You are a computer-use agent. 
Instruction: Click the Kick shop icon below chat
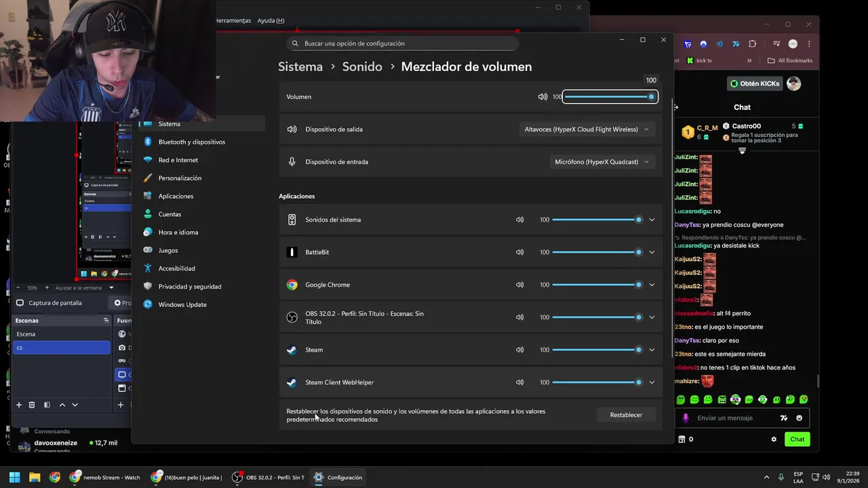pyautogui.click(x=682, y=439)
